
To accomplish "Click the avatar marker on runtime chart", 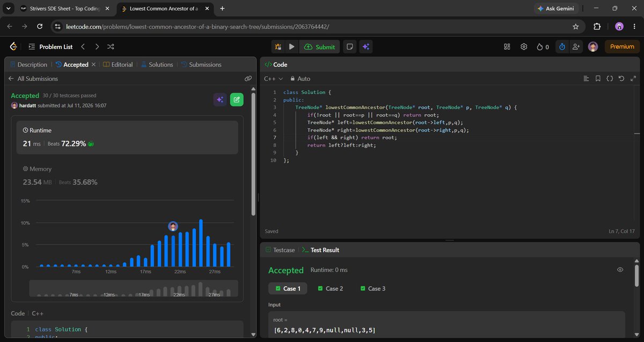I will 173,226.
